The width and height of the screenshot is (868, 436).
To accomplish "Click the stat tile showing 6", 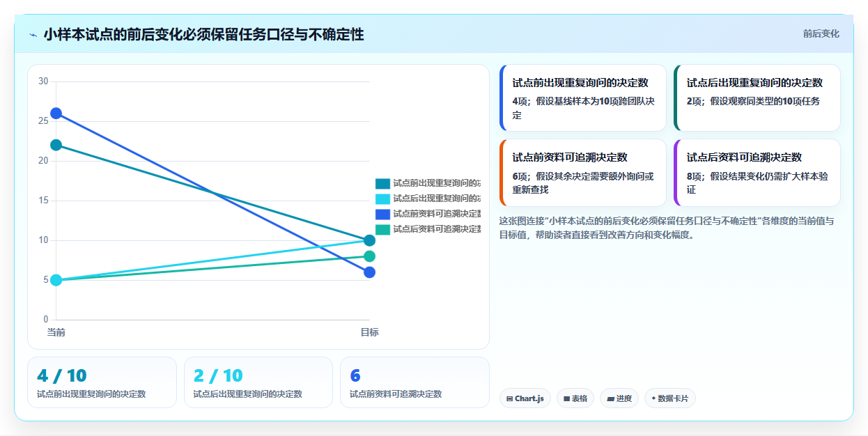I will tap(414, 382).
